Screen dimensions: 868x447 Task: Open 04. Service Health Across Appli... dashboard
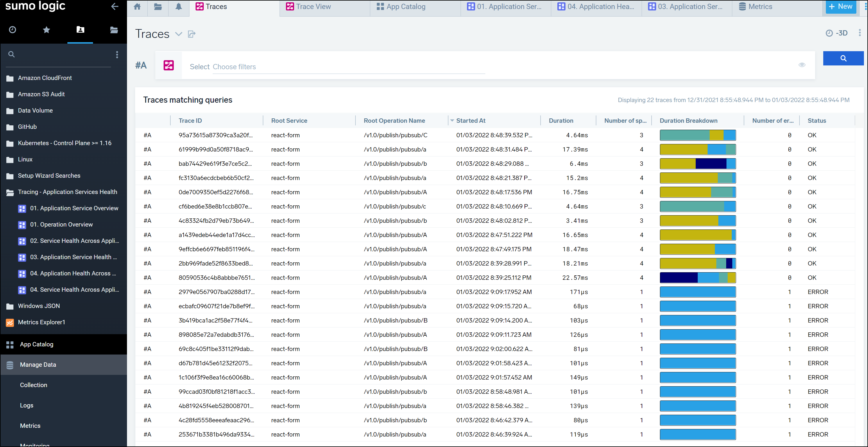tap(74, 290)
